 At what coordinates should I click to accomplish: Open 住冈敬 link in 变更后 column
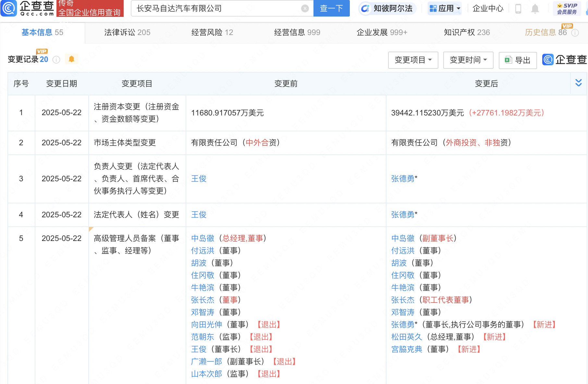point(403,275)
